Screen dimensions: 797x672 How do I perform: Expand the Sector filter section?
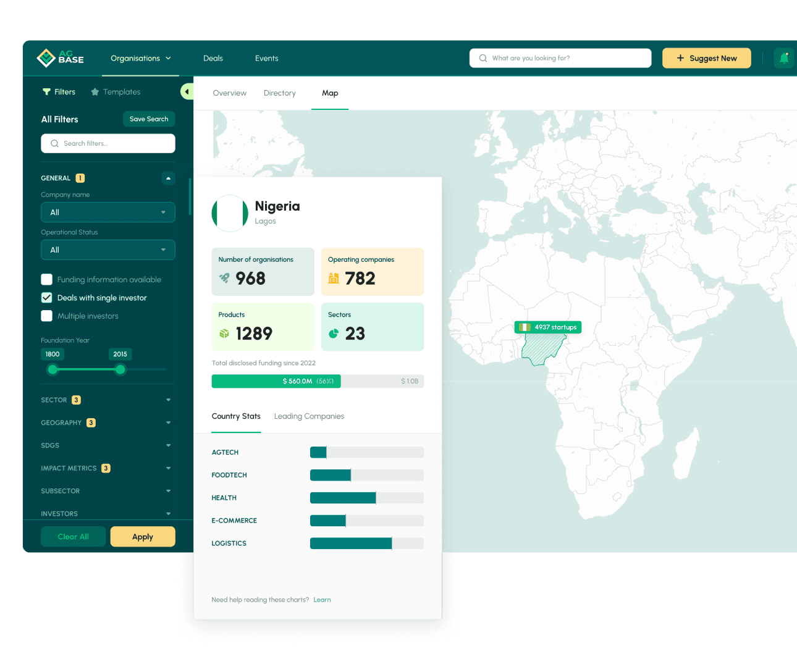(x=168, y=400)
